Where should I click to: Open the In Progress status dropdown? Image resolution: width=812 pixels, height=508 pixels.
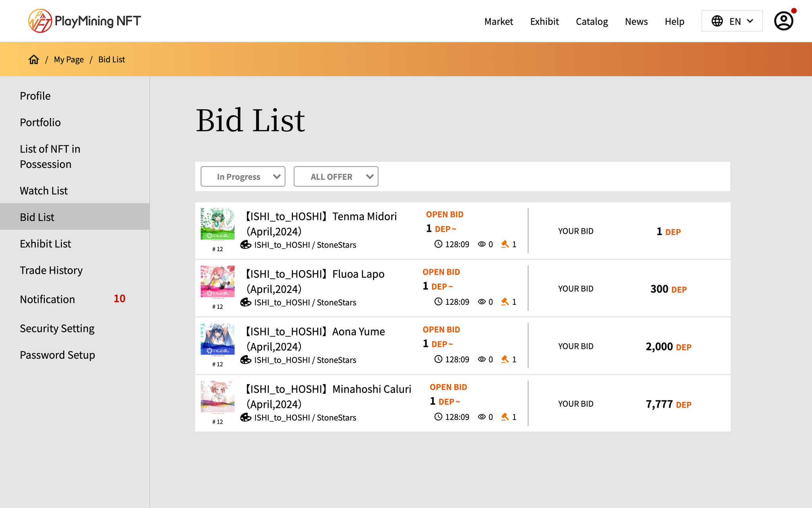(x=243, y=177)
